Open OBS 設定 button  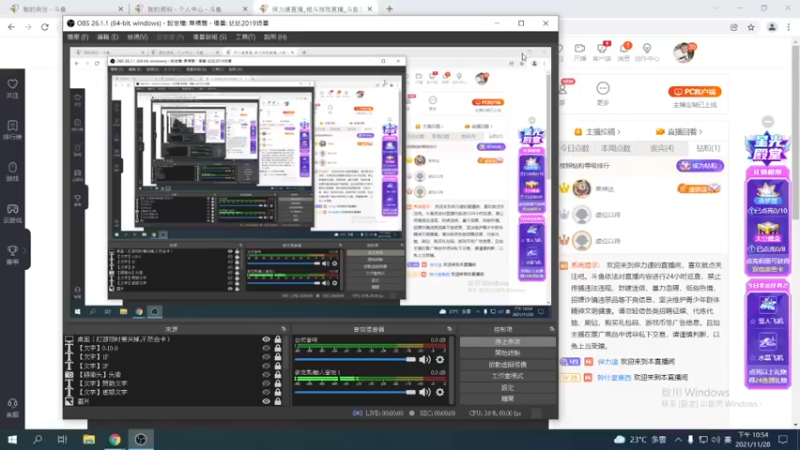[x=507, y=388]
